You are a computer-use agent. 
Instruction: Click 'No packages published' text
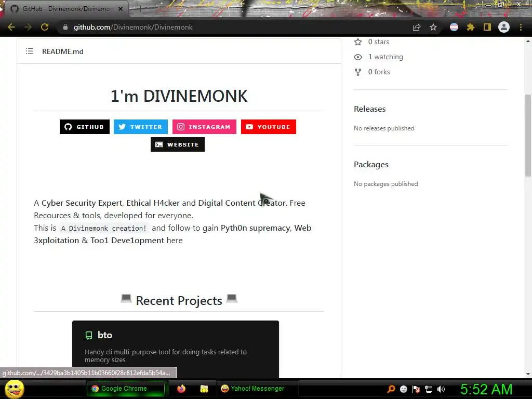(386, 184)
